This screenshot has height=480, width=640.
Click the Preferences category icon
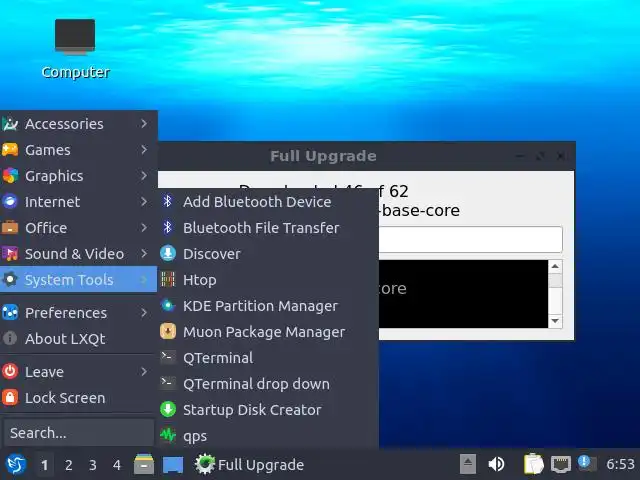[10, 313]
